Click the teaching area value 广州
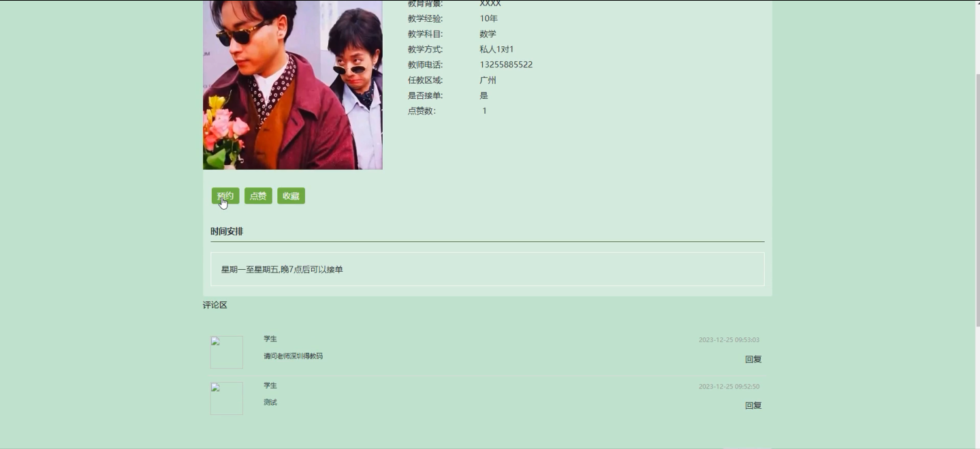Screen dimensions: 980x449 pyautogui.click(x=488, y=80)
